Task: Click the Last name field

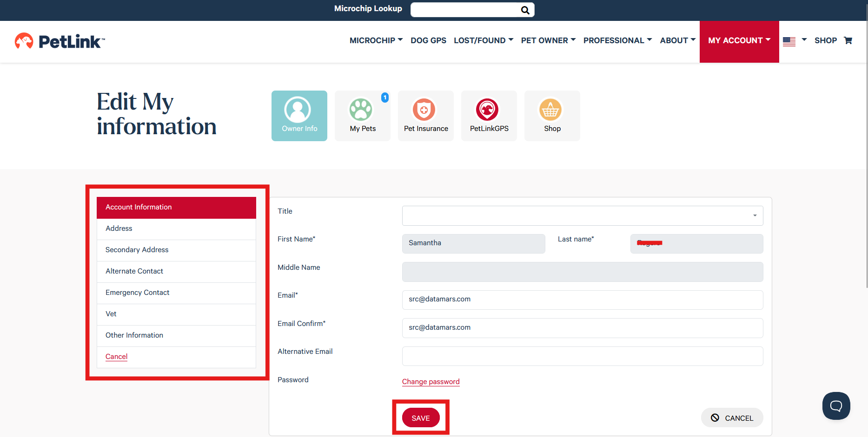Action: tap(696, 243)
